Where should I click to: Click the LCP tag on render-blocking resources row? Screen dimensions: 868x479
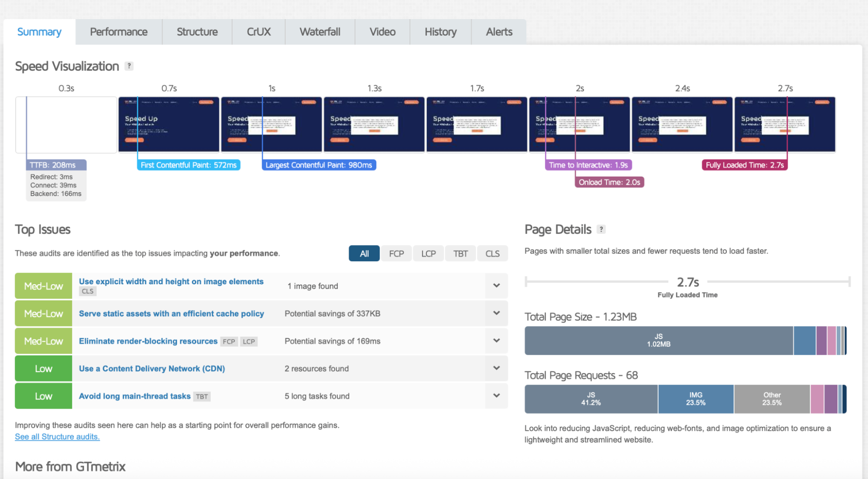[x=249, y=342]
